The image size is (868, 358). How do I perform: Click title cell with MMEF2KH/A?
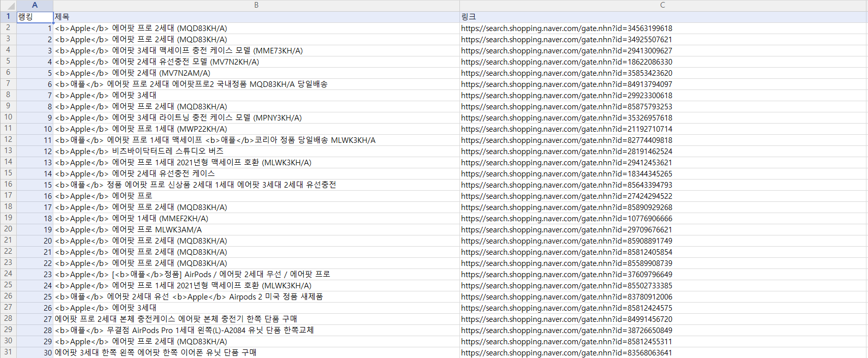pyautogui.click(x=256, y=218)
